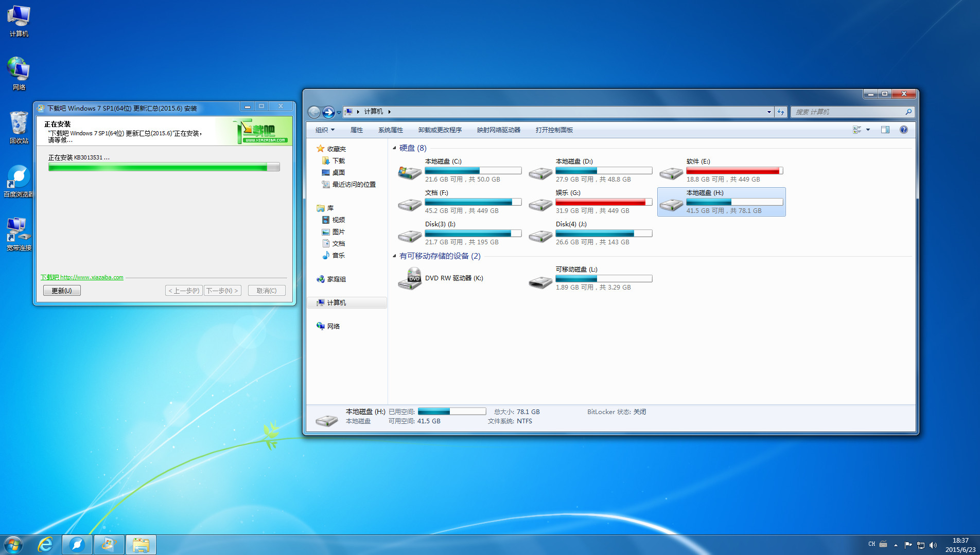Launch the 百度浏览器 desktop shortcut

19,181
